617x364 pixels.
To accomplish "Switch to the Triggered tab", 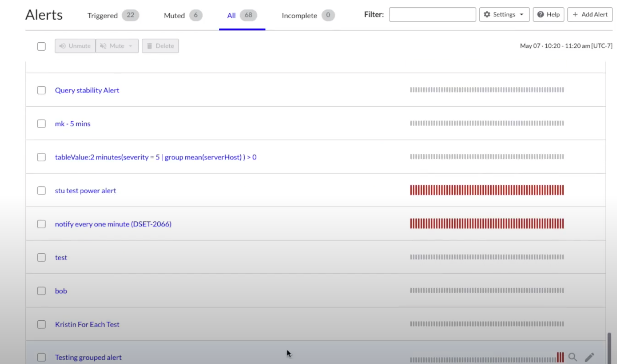I will tap(113, 15).
